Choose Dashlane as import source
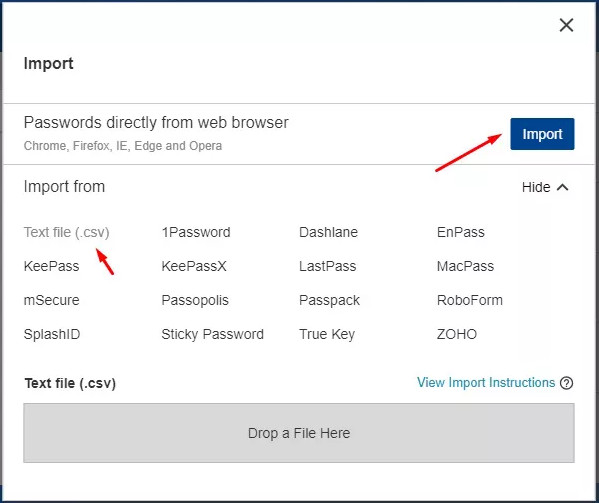The image size is (599, 503). point(329,232)
